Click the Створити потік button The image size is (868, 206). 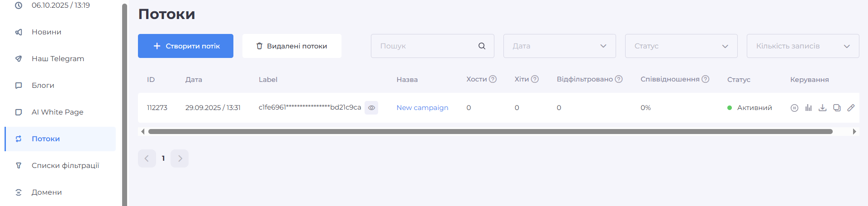185,46
